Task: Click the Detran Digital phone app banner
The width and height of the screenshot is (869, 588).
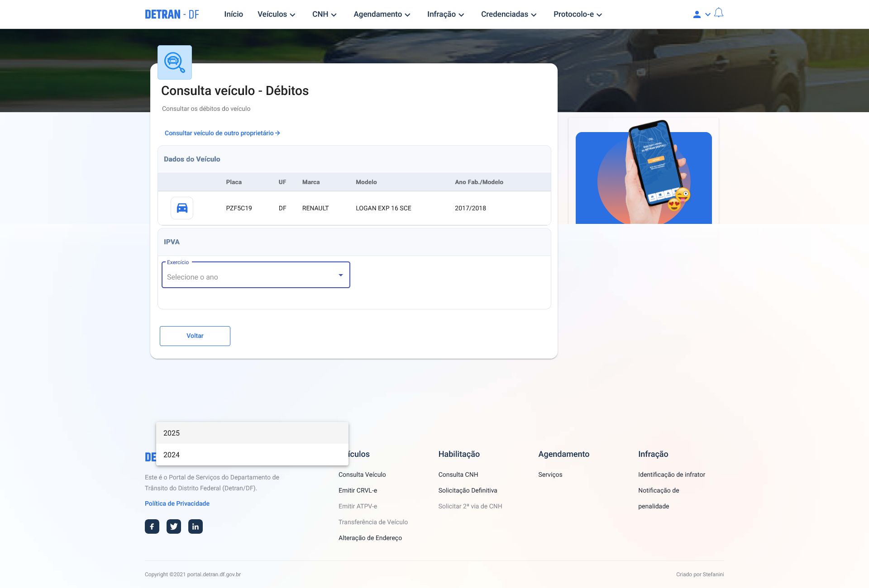Action: click(644, 177)
